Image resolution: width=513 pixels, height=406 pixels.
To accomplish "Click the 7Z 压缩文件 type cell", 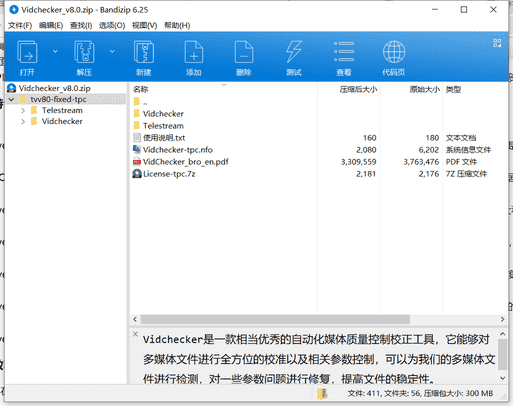I will click(x=466, y=174).
